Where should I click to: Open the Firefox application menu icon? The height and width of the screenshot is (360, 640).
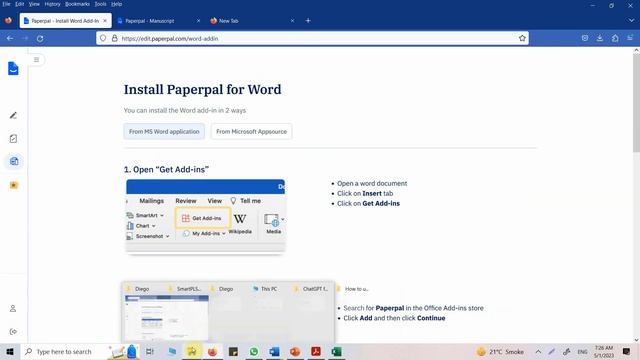click(630, 38)
